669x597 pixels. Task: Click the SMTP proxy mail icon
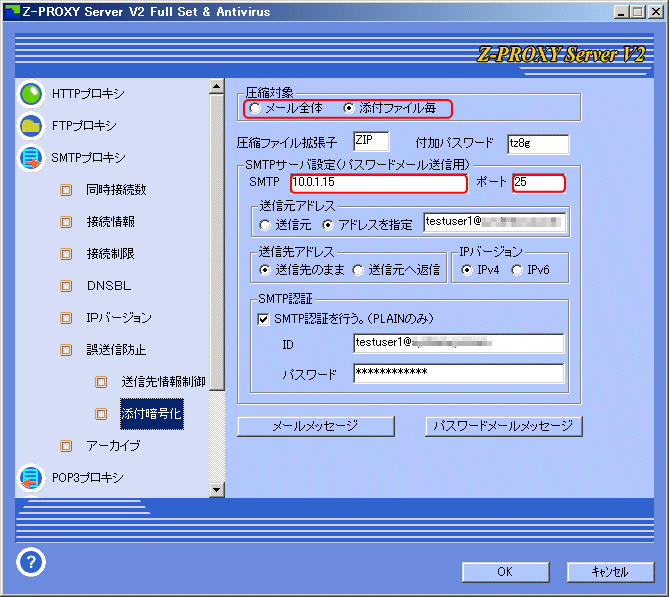(x=31, y=158)
